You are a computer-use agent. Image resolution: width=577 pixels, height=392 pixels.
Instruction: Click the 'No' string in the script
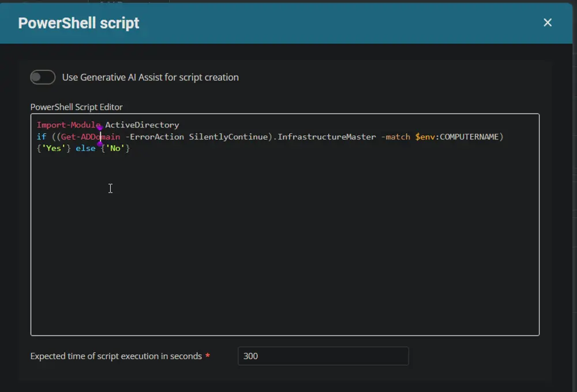115,148
